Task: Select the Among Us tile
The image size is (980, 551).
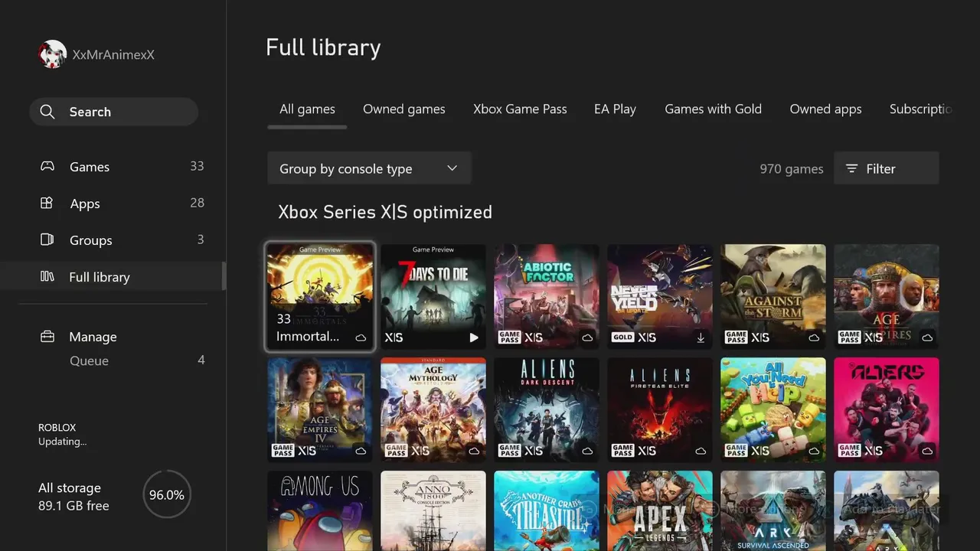Action: click(320, 510)
